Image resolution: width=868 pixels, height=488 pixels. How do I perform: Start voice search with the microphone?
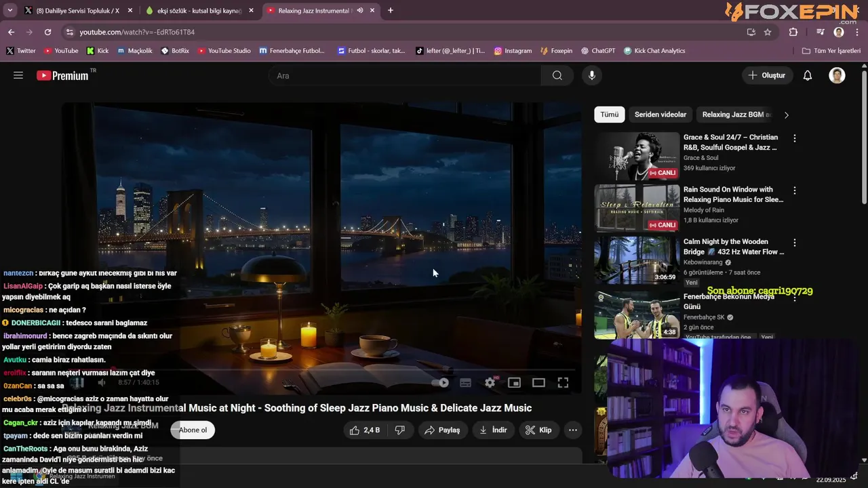pos(592,75)
